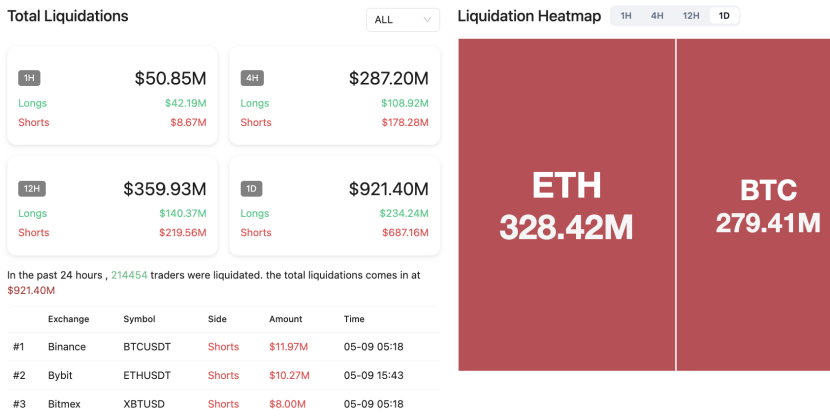Select the 1H heatmap timeframe

pyautogui.click(x=626, y=16)
